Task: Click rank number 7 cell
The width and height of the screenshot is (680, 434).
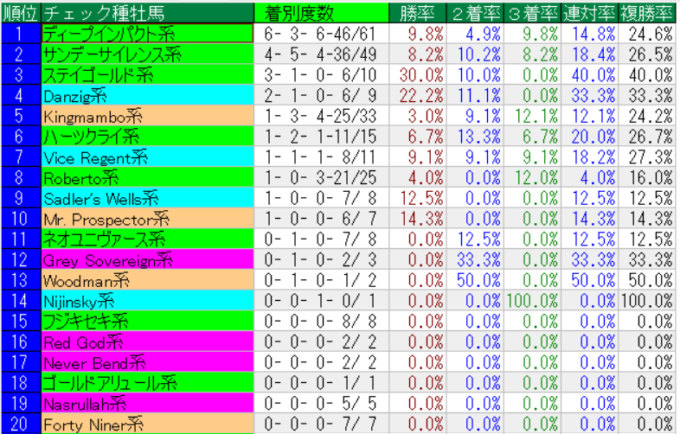Action: [x=19, y=157]
